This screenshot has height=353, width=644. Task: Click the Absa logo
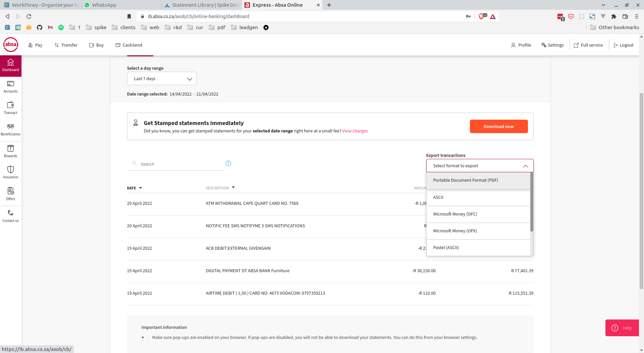[11, 45]
